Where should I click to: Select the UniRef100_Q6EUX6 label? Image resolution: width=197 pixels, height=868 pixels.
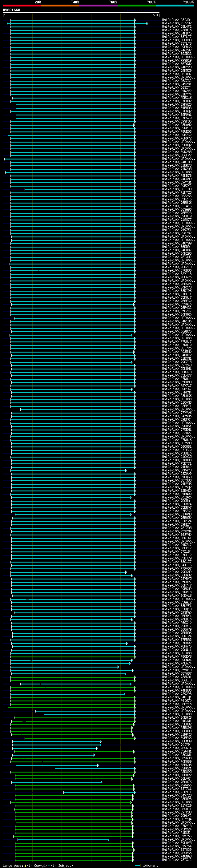(x=177, y=203)
